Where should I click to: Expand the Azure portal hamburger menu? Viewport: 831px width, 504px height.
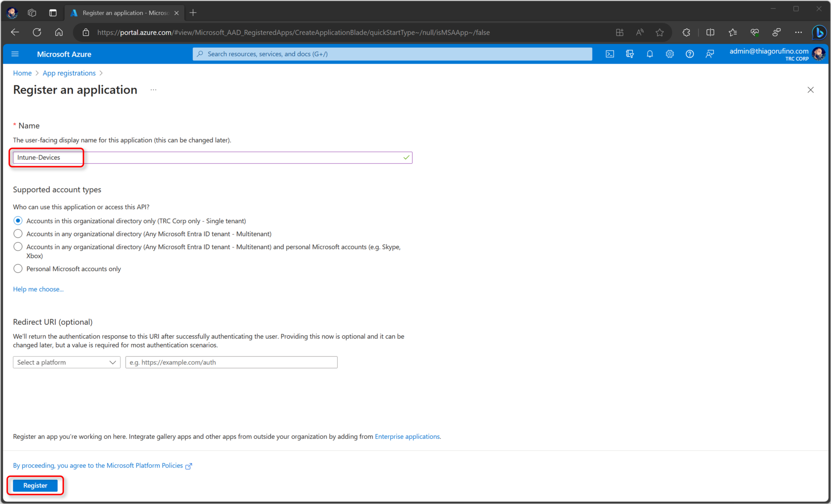[x=15, y=54]
